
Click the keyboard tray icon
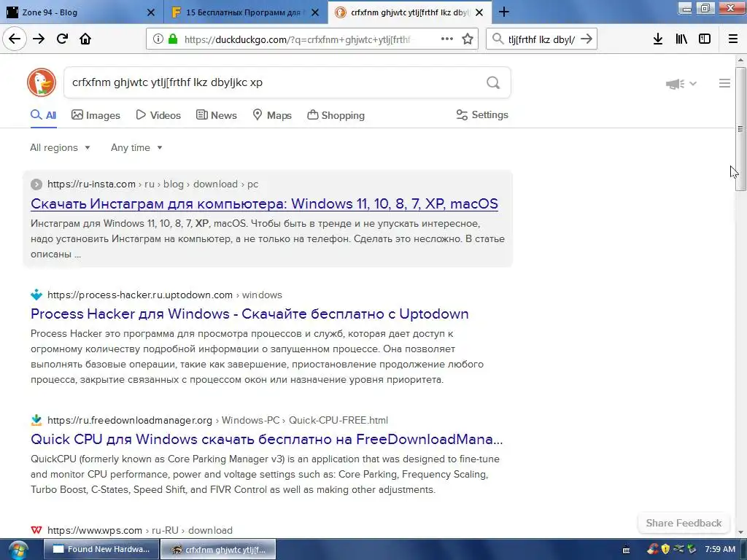(x=627, y=550)
